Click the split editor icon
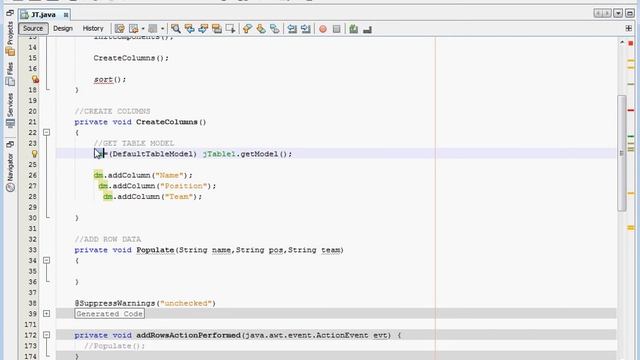The height and width of the screenshot is (360, 640). pyautogui.click(x=629, y=28)
